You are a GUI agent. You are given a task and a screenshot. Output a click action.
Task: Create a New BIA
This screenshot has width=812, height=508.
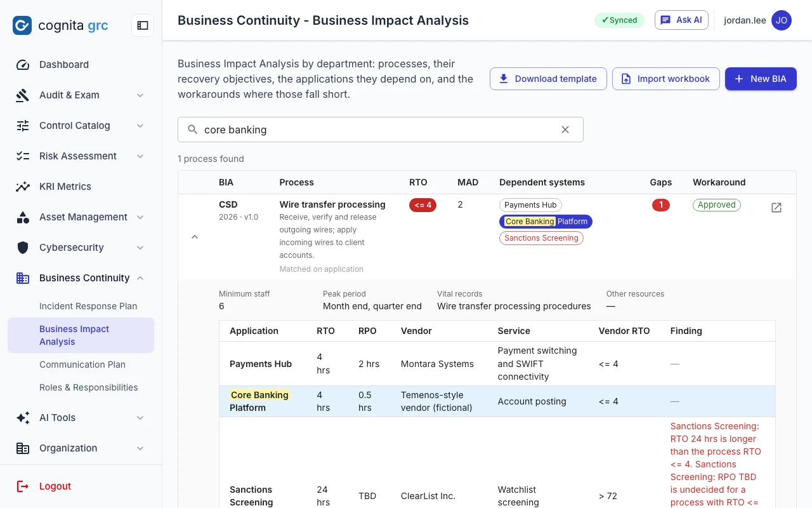[x=761, y=79]
